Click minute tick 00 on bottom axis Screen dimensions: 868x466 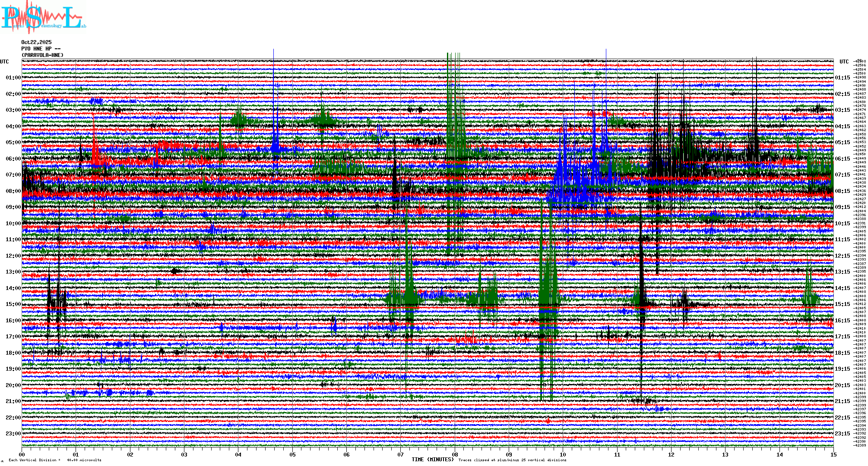[22, 454]
